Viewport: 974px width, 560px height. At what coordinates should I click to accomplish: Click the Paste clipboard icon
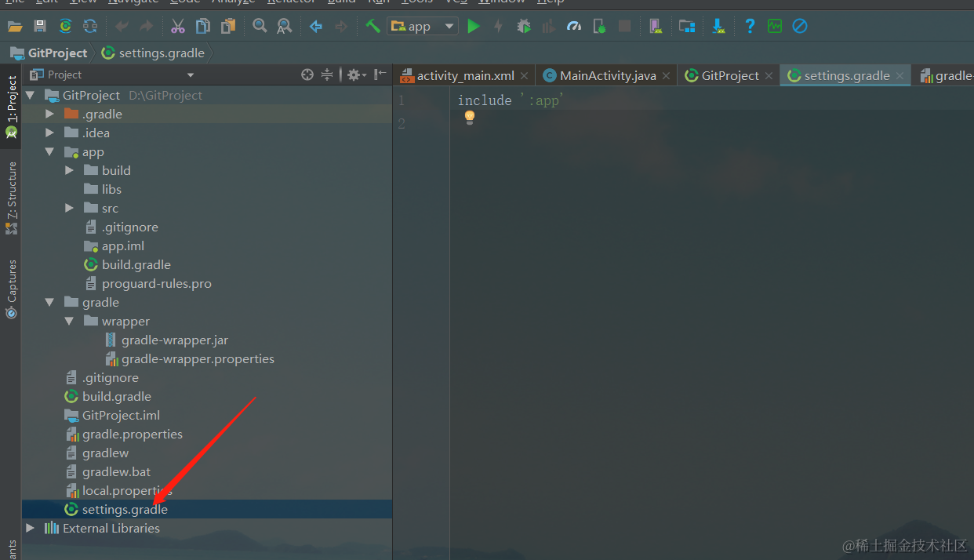coord(228,27)
